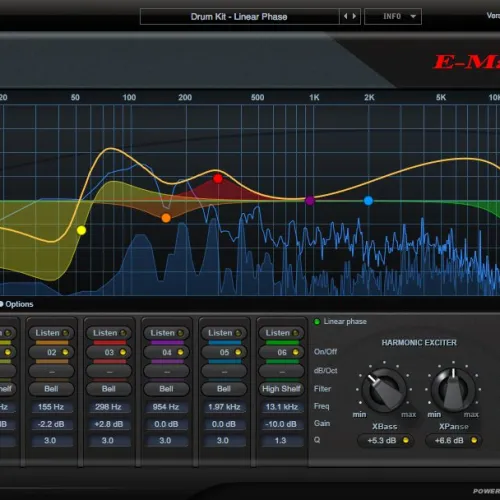Click the XPanse +6.6 dB value
The width and height of the screenshot is (500, 500).
coord(449,441)
